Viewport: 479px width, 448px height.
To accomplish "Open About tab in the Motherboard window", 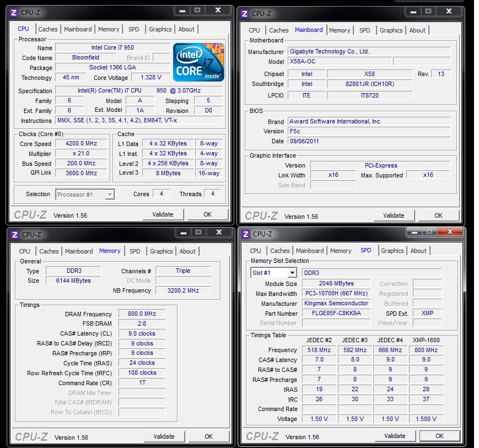I will [x=417, y=30].
